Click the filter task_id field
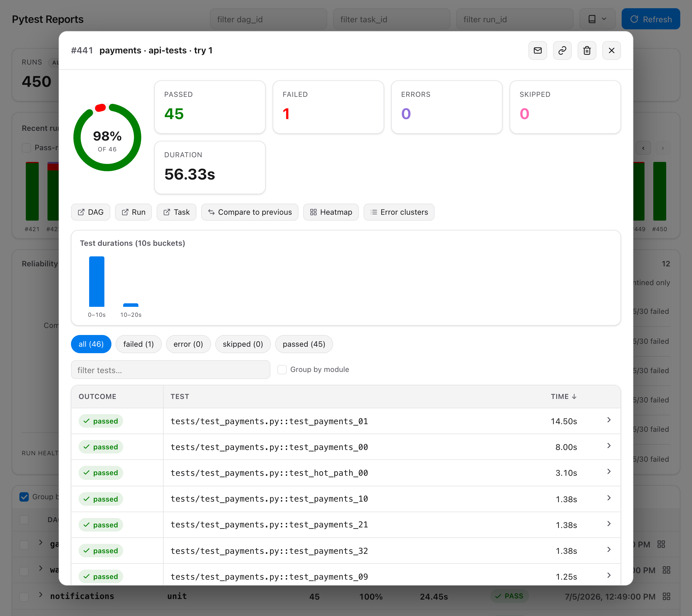The width and height of the screenshot is (692, 616). tap(392, 19)
